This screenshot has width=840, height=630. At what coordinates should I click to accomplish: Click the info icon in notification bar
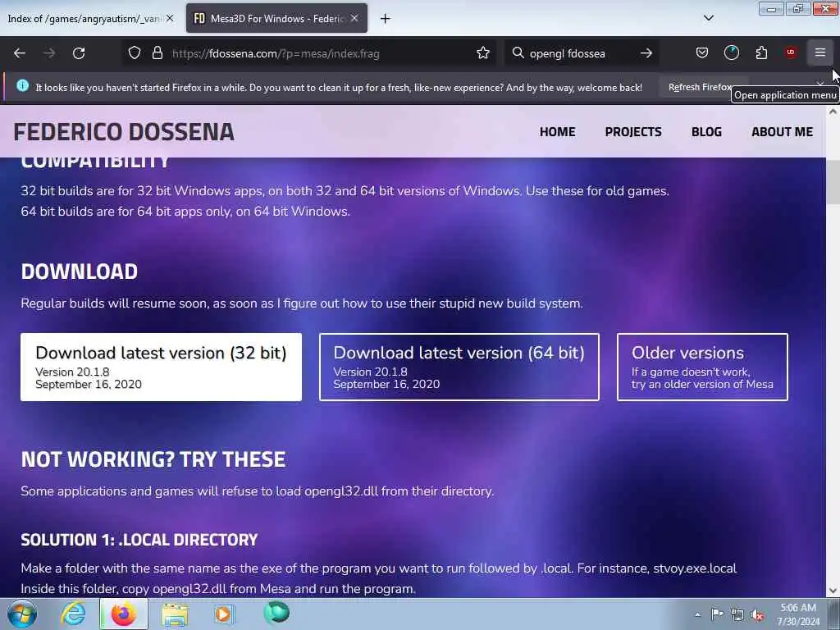22,85
